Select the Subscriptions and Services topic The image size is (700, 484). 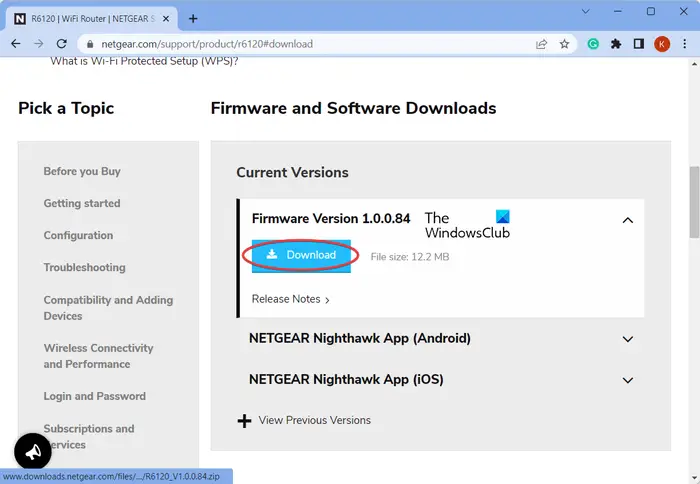pos(89,437)
